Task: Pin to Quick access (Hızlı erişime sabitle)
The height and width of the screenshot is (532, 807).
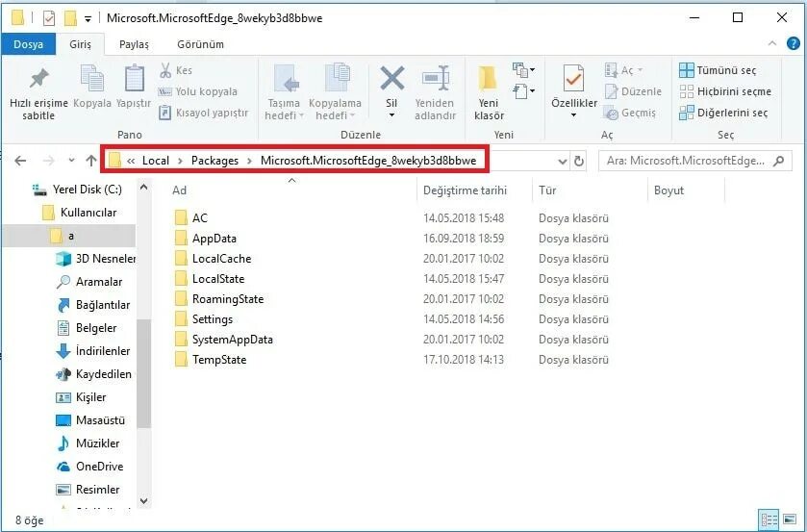Action: point(38,92)
